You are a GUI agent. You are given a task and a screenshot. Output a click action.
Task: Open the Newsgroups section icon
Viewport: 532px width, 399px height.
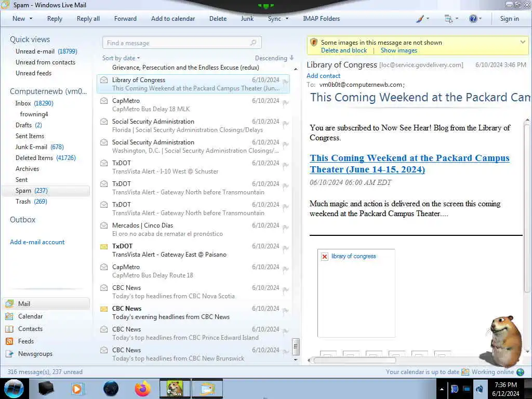click(9, 354)
